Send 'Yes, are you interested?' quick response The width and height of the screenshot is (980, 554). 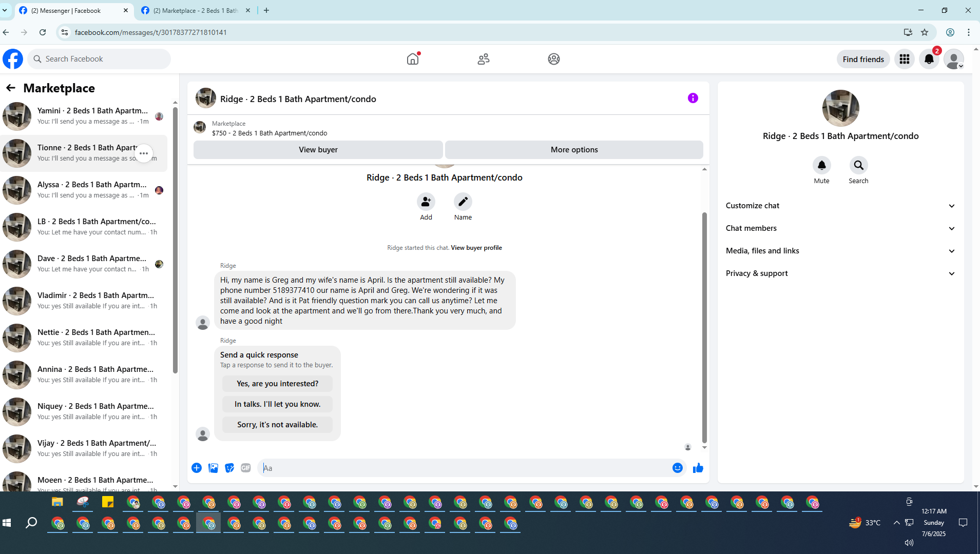(x=278, y=384)
